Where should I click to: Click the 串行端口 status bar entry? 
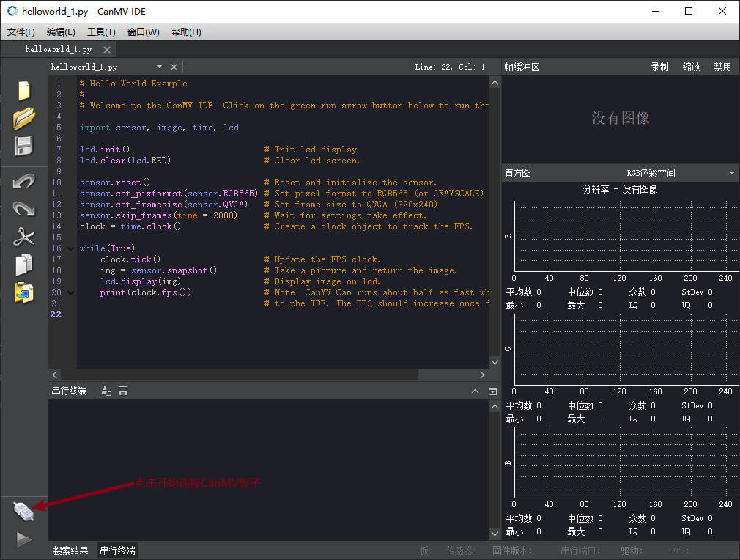580,550
